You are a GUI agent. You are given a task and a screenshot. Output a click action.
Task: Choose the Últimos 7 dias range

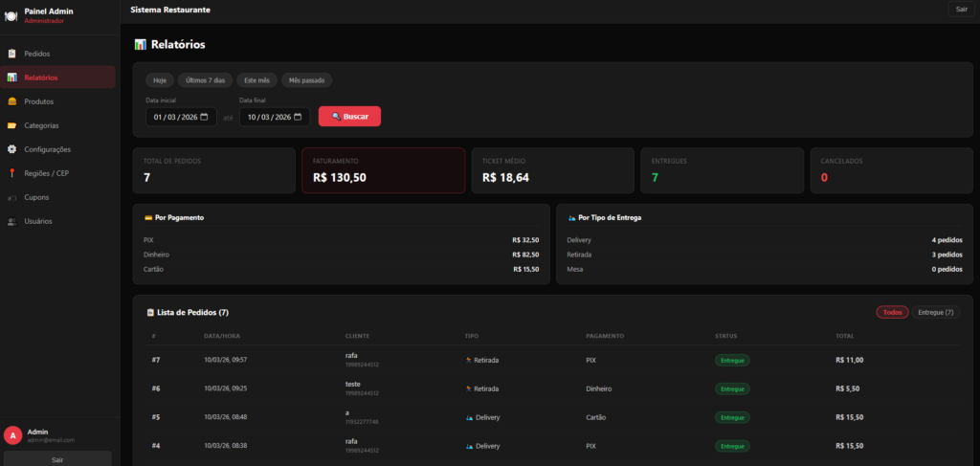205,80
